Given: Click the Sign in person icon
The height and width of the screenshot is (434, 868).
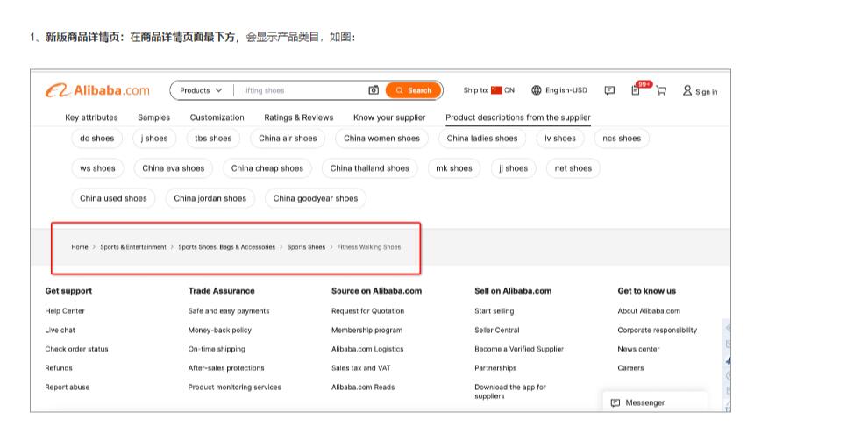Looking at the screenshot, I should click(x=687, y=90).
